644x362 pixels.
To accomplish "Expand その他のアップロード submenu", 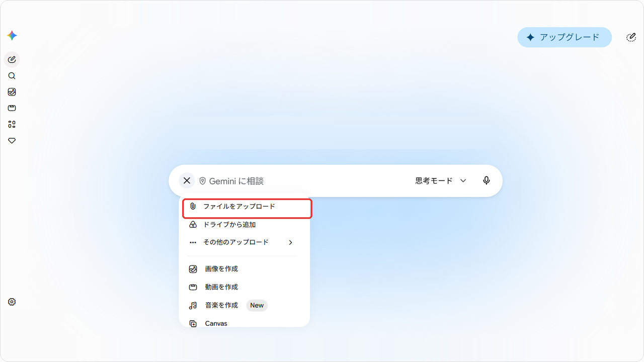I will [245, 242].
